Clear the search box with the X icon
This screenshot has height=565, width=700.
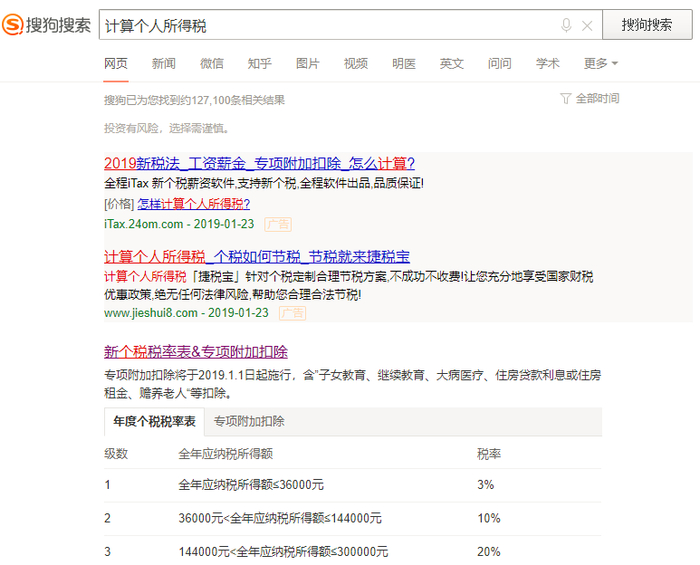587,26
